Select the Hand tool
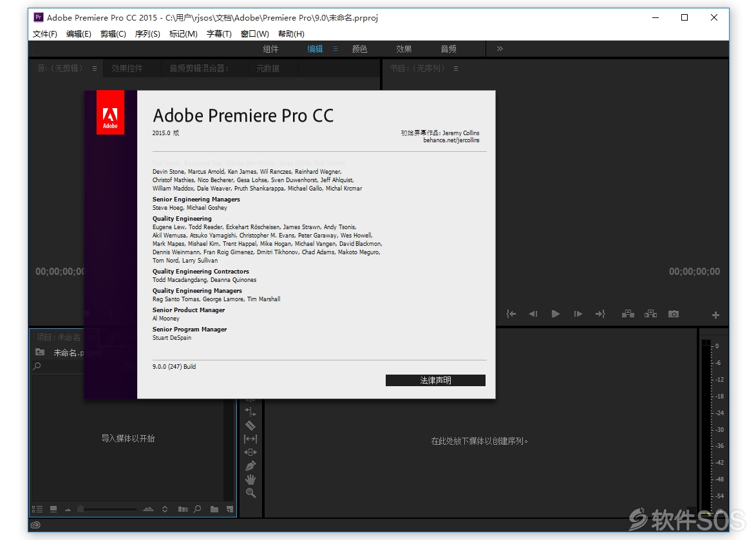 pos(250,479)
